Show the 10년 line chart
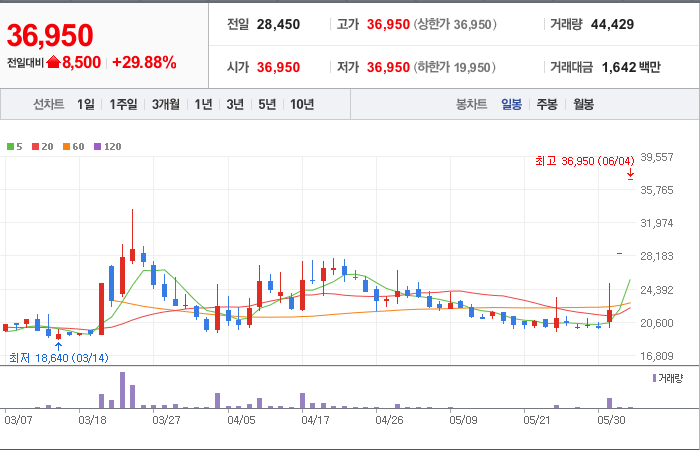The height and width of the screenshot is (450, 700). [x=302, y=104]
